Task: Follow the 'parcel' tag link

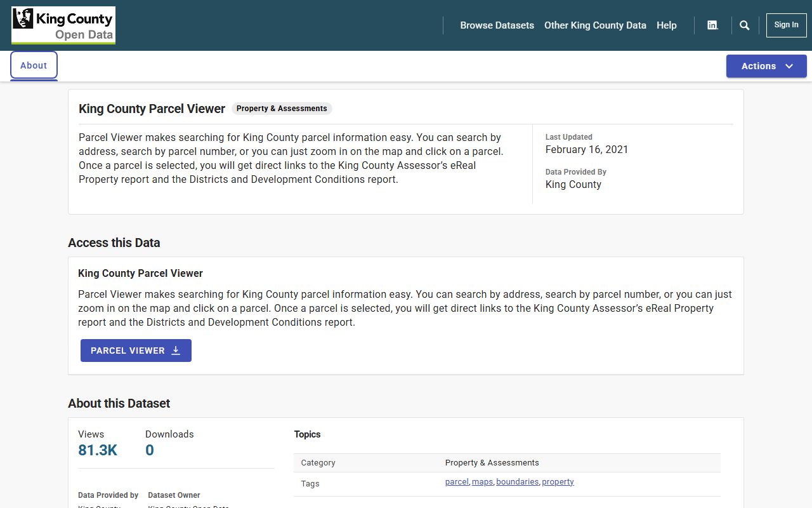Action: tap(457, 482)
